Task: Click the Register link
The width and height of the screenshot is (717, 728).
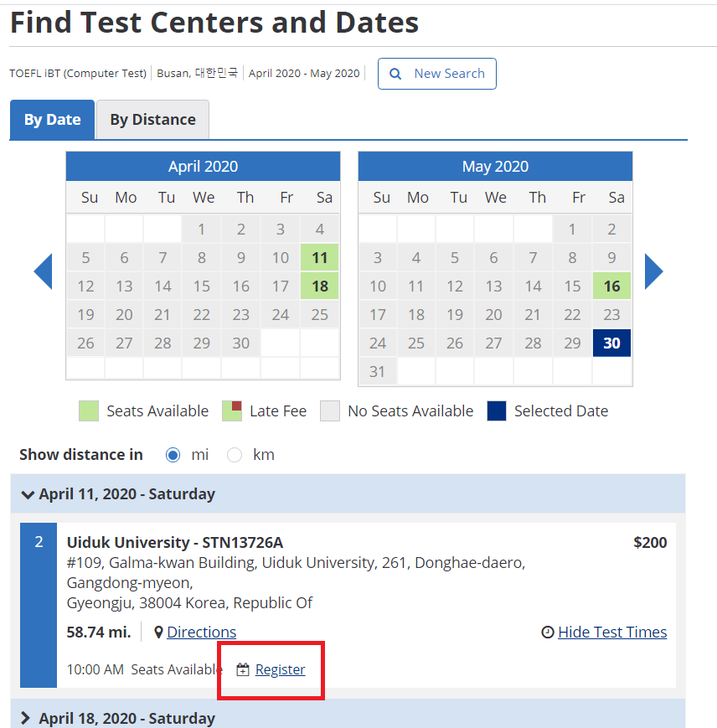Action: click(x=280, y=670)
